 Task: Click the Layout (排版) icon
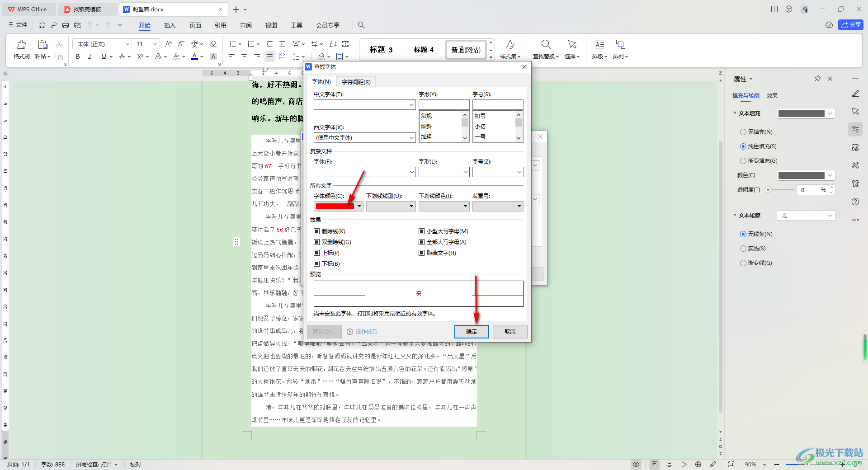(599, 44)
